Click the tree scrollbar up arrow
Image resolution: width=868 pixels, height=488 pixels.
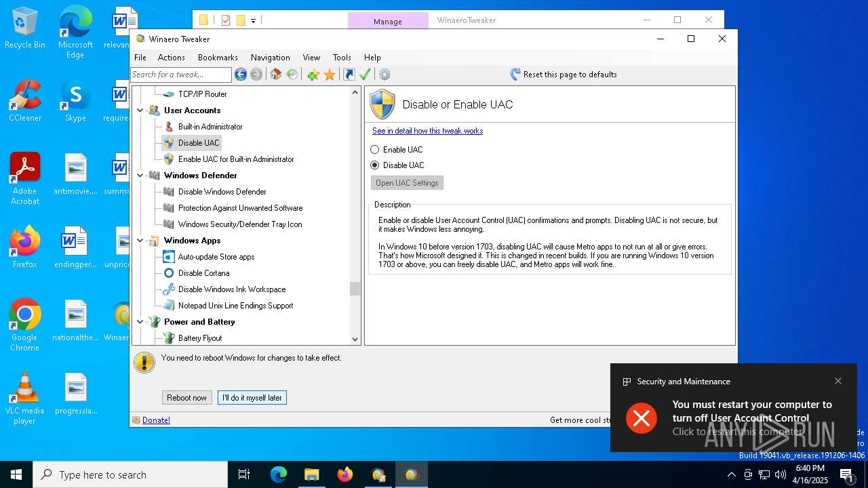[x=355, y=92]
